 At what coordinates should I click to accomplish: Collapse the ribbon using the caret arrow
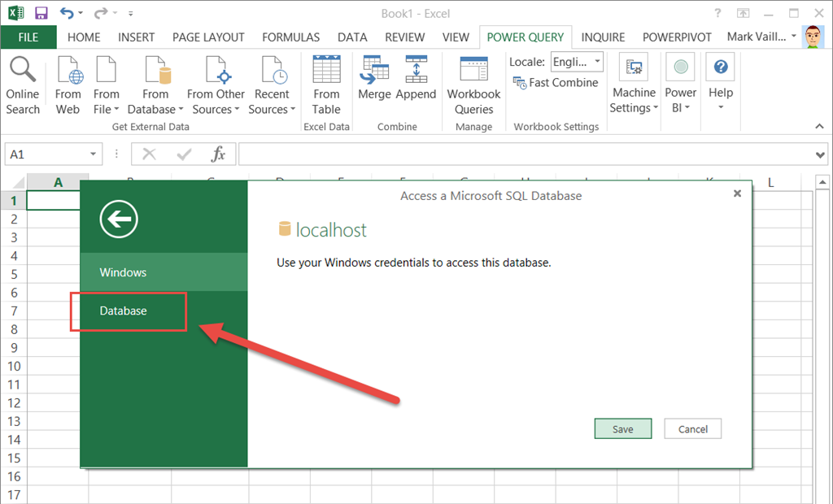819,126
